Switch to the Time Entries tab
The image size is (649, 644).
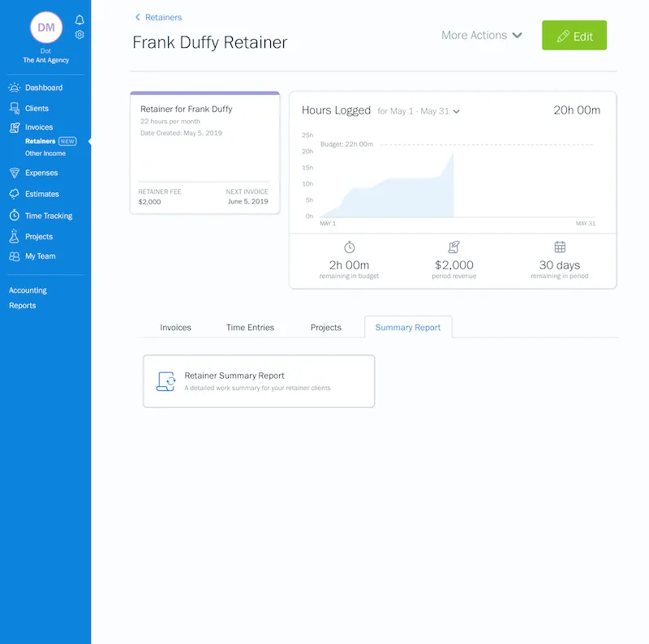coord(250,328)
